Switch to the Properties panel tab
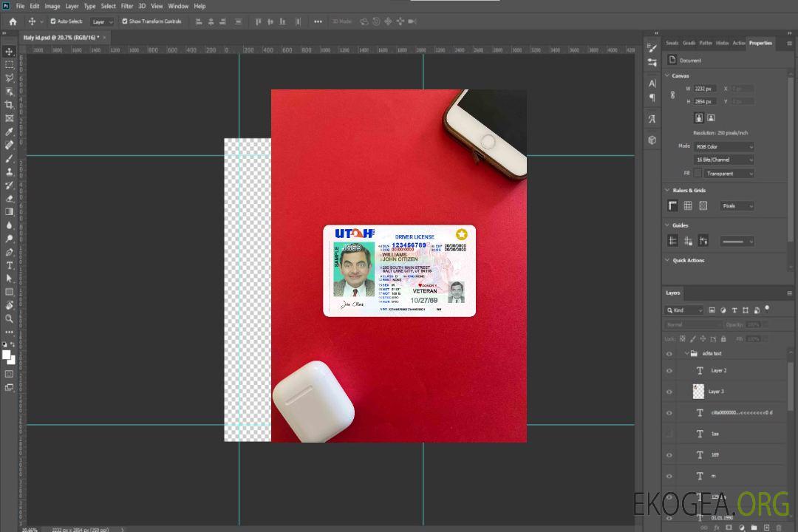This screenshot has width=798, height=532. click(760, 43)
